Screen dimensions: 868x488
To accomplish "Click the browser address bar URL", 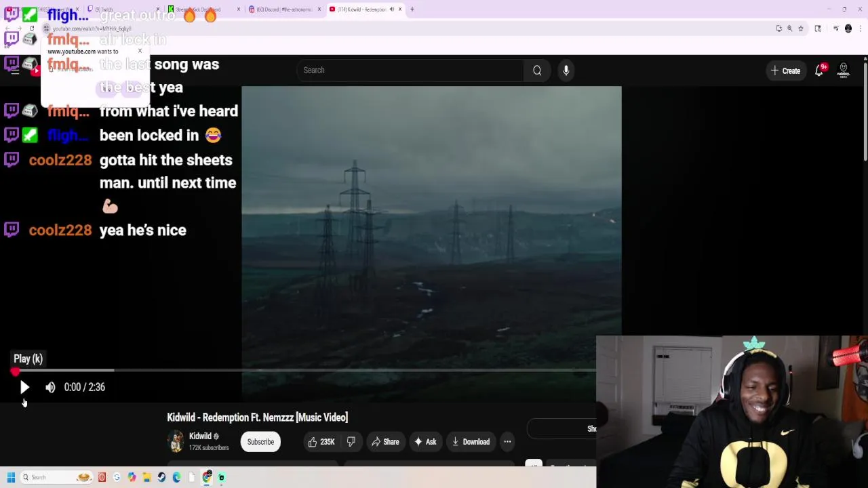I will pyautogui.click(x=92, y=28).
